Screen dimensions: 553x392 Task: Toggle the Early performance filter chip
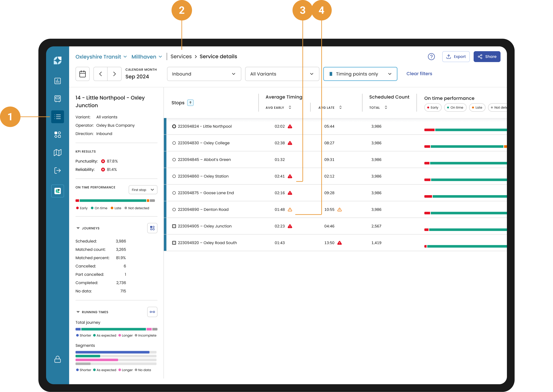(x=432, y=108)
